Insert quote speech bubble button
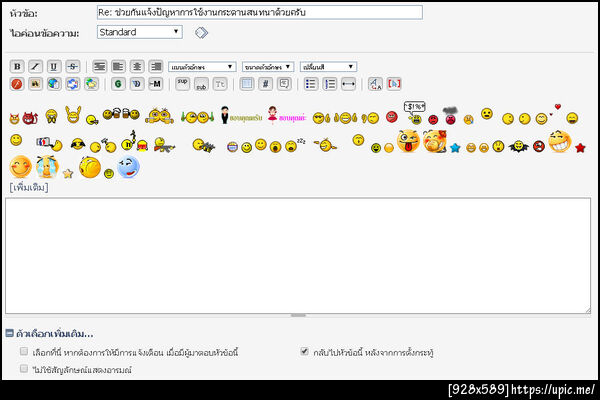This screenshot has height=400, width=600. (284, 84)
